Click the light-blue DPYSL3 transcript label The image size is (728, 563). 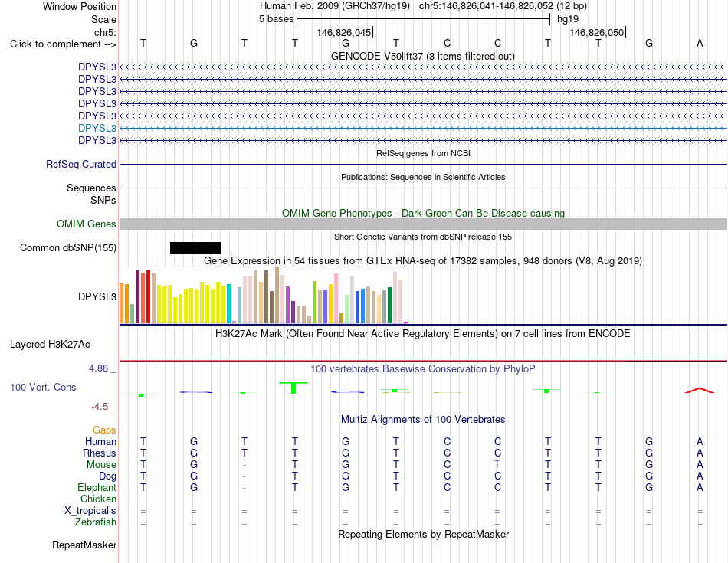pos(97,128)
